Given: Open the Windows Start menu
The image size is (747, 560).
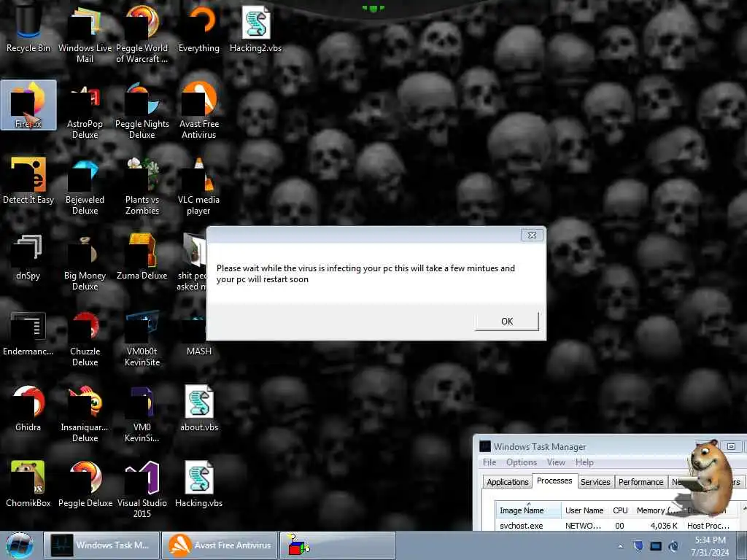Looking at the screenshot, I should click(20, 545).
